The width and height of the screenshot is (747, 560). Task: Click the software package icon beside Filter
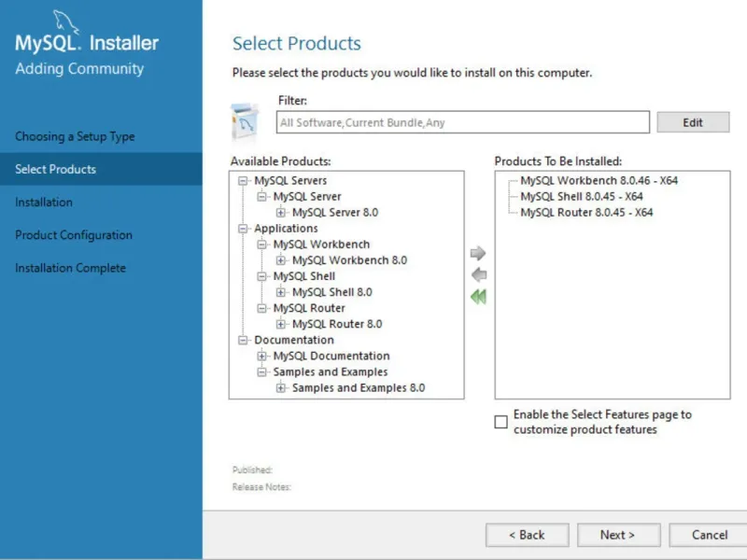tap(246, 122)
